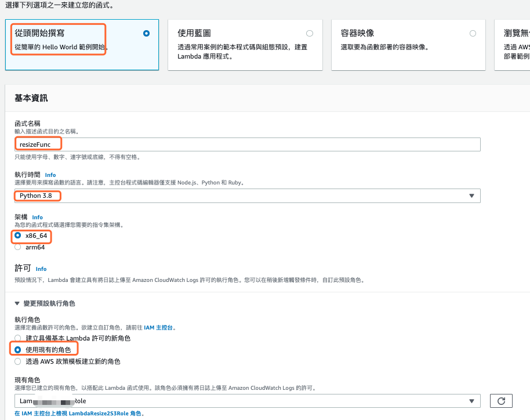Select 透過 AWS 政策模板建立新的角色 radio
530x420 pixels.
point(18,361)
